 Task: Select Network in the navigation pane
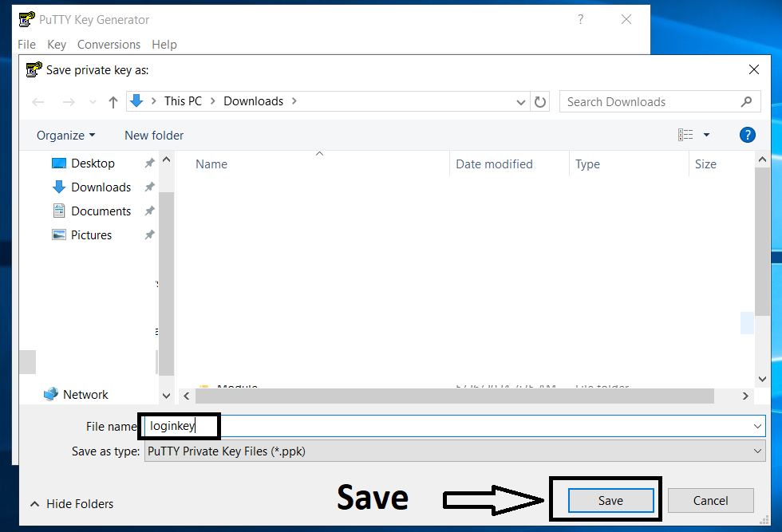point(85,395)
